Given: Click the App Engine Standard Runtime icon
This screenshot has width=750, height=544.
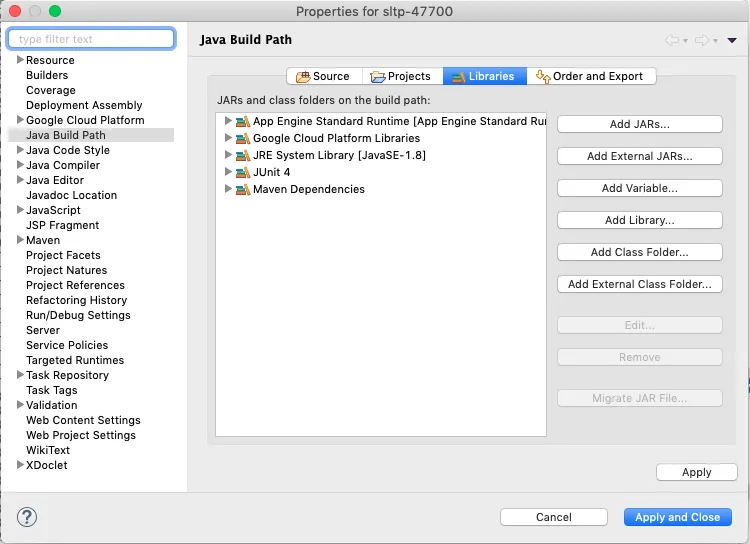Looking at the screenshot, I should 242,121.
